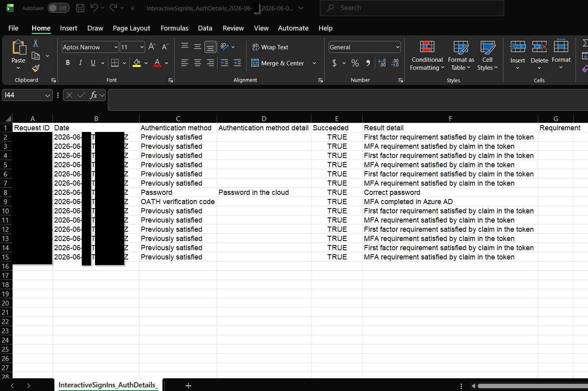Click the Undo arrow icon
This screenshot has height=391, width=588.
94,8
